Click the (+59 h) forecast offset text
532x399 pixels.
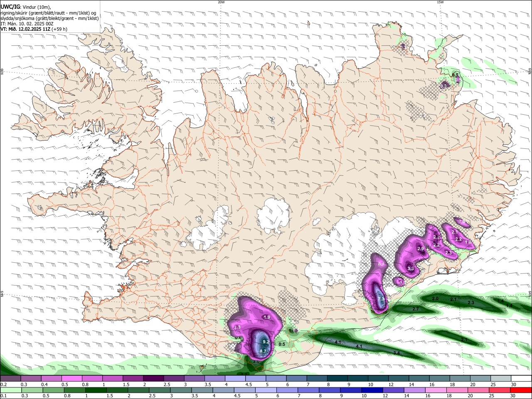pyautogui.click(x=60, y=29)
